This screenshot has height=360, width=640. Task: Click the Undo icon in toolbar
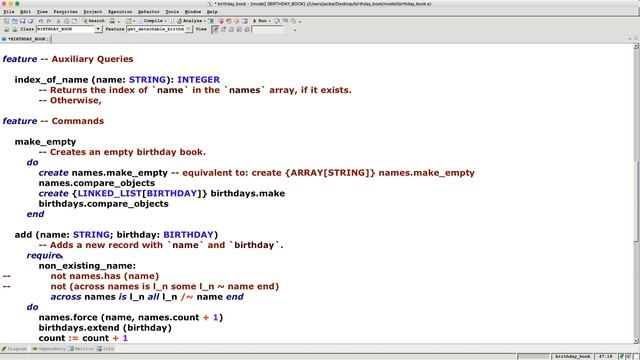40,21
